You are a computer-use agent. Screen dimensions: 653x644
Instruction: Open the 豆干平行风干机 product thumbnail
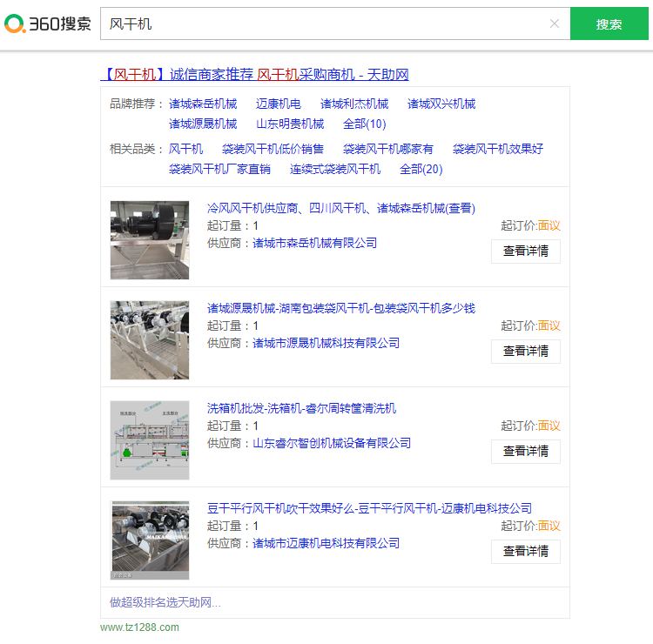click(150, 540)
